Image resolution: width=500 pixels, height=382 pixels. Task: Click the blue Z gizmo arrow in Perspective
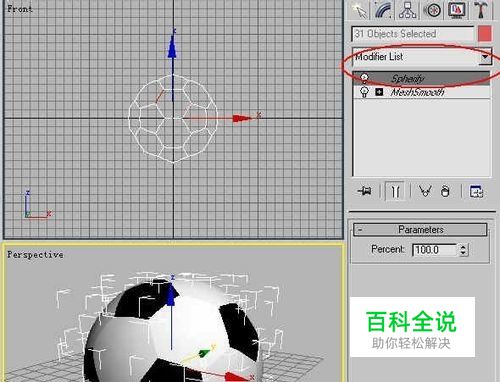(x=171, y=294)
